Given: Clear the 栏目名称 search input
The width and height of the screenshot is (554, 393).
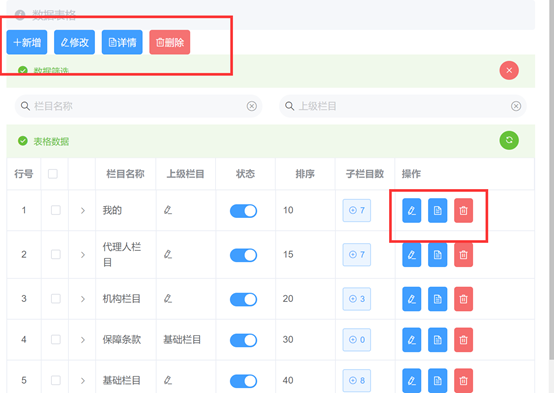Looking at the screenshot, I should click(x=252, y=106).
